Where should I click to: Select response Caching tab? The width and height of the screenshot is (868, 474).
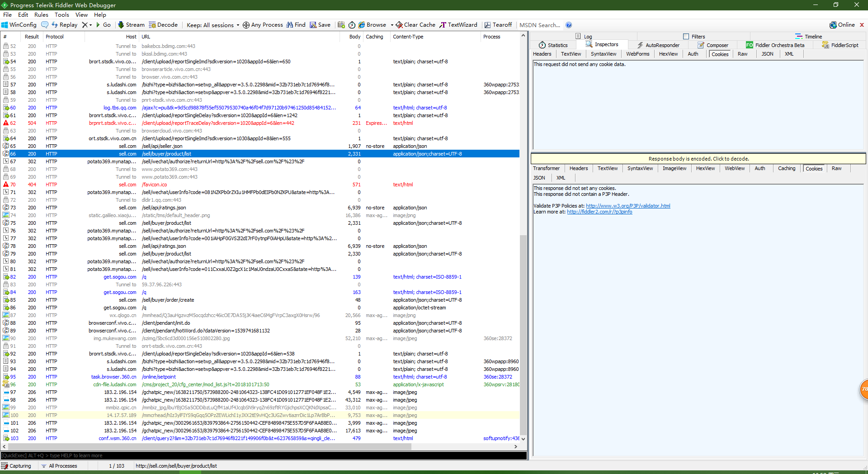pyautogui.click(x=786, y=168)
